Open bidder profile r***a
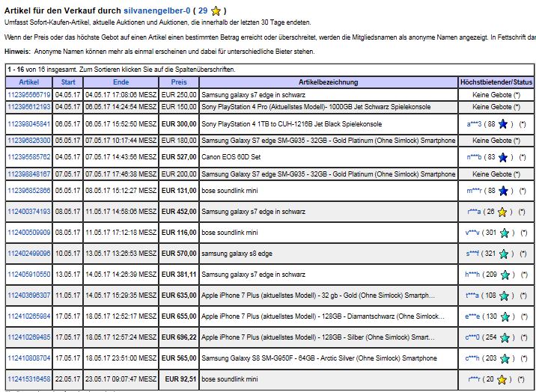The image size is (536, 392). pos(474,212)
